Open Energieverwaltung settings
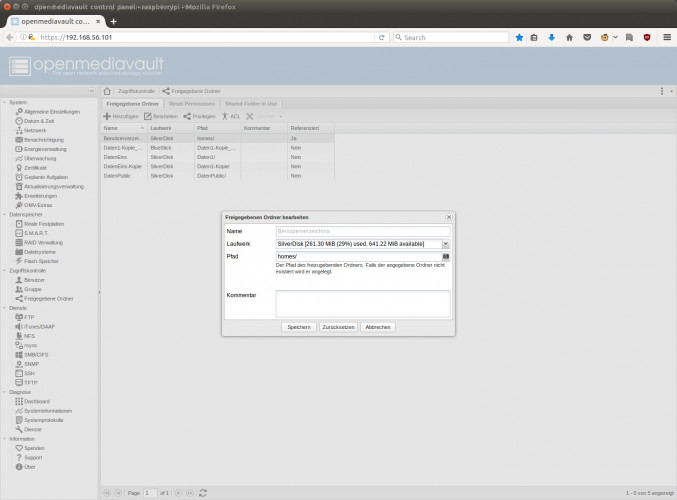Screen dimensions: 677x500 point(41,149)
